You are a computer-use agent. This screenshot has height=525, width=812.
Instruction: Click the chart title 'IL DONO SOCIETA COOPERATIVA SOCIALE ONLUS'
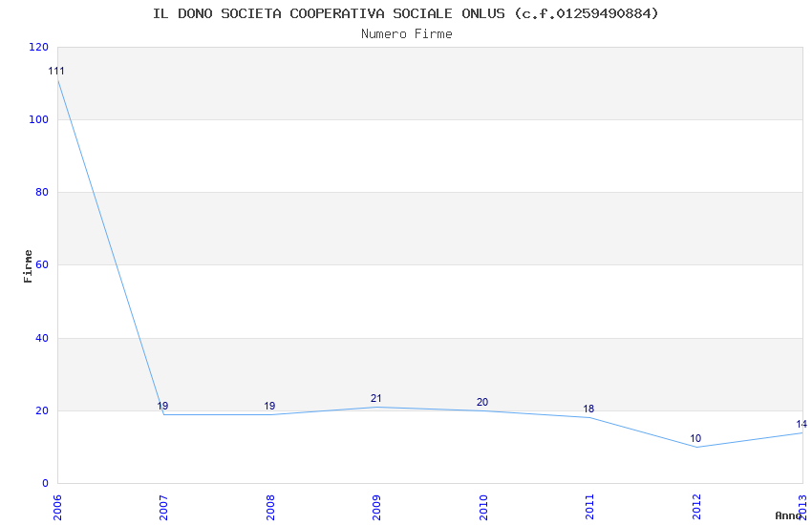(329, 13)
